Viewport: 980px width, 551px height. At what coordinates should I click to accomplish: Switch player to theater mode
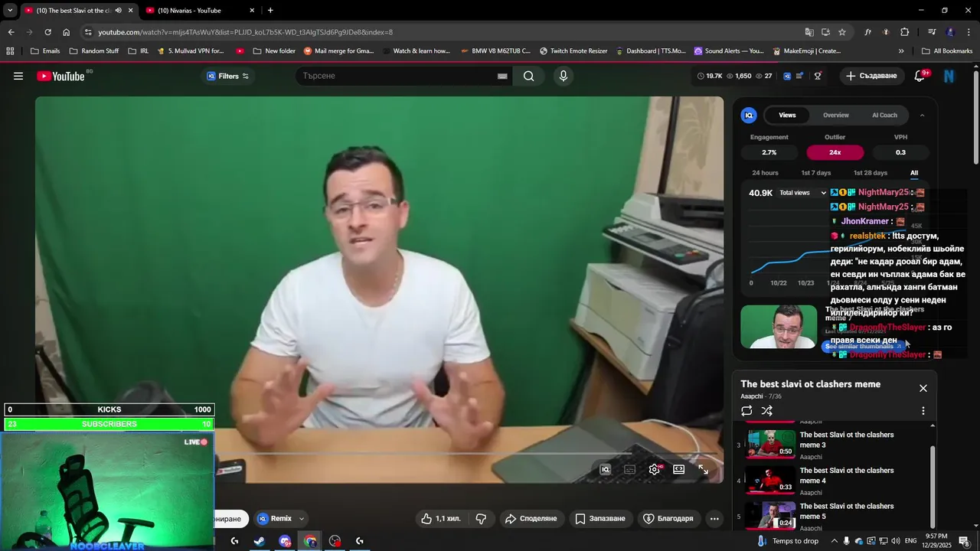coord(678,470)
